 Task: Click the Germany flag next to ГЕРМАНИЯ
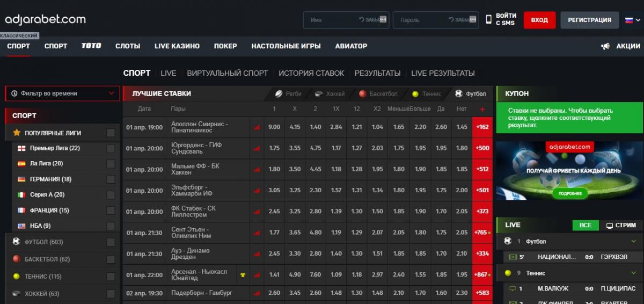pos(21,179)
